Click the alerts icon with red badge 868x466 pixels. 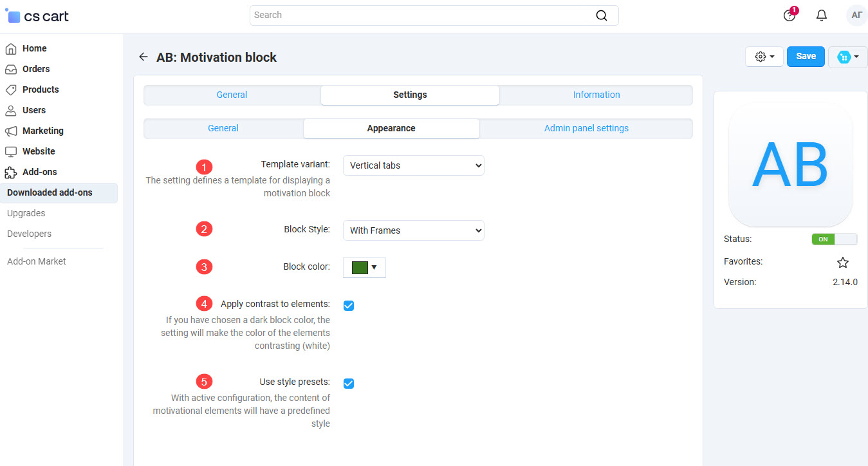coord(790,15)
